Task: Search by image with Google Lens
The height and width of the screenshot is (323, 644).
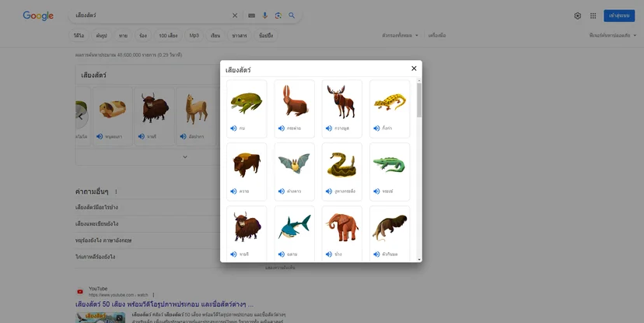Action: tap(278, 16)
